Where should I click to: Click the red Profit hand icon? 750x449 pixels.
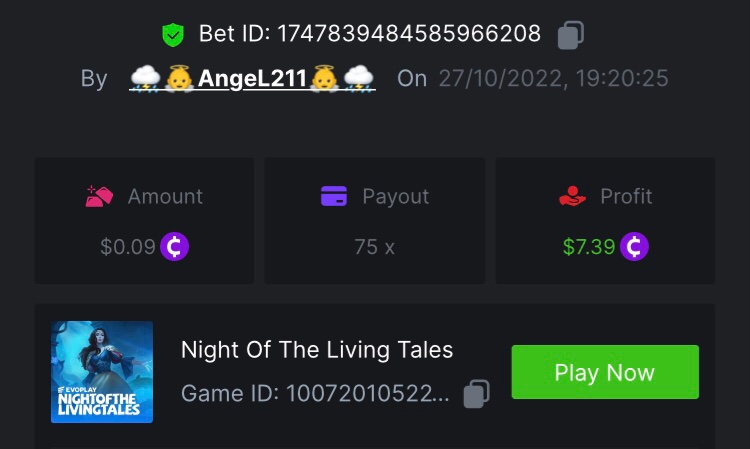pos(572,196)
